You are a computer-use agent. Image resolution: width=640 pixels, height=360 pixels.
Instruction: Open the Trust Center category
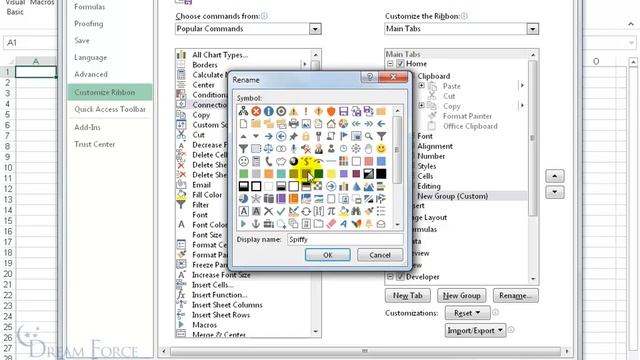pyautogui.click(x=94, y=144)
